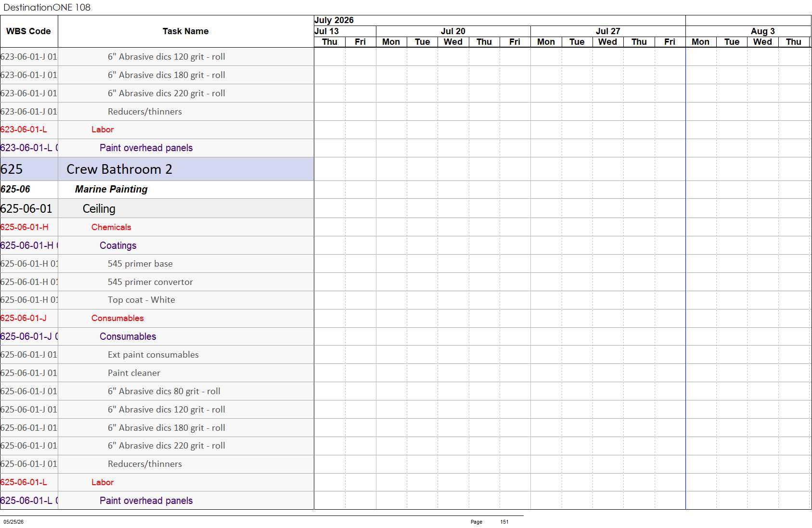Select the '545 primer convertor' task

150,282
